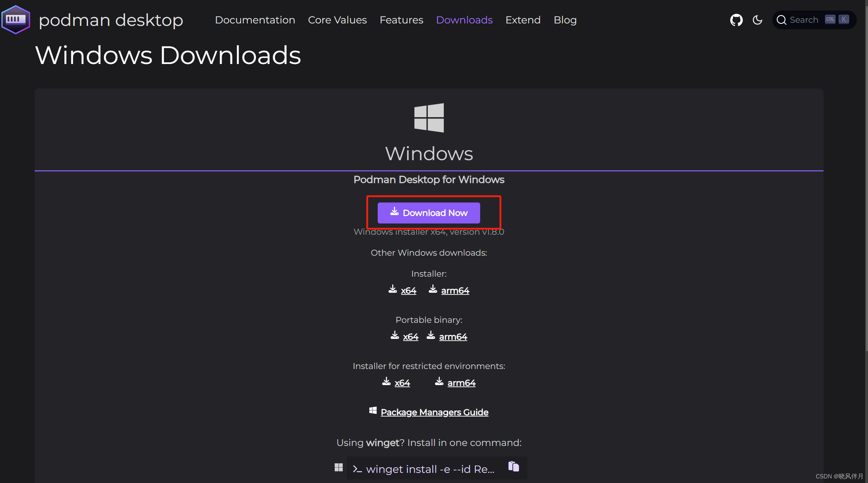The image size is (868, 483).
Task: Click the arm64 restricted environments installer
Action: click(x=461, y=383)
